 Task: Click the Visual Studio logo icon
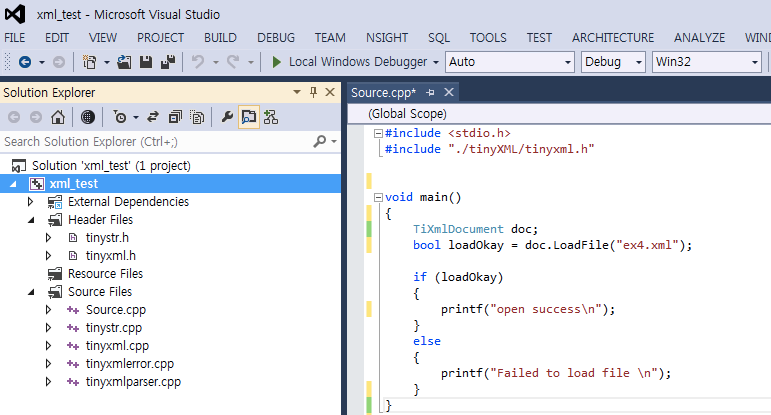(x=15, y=14)
